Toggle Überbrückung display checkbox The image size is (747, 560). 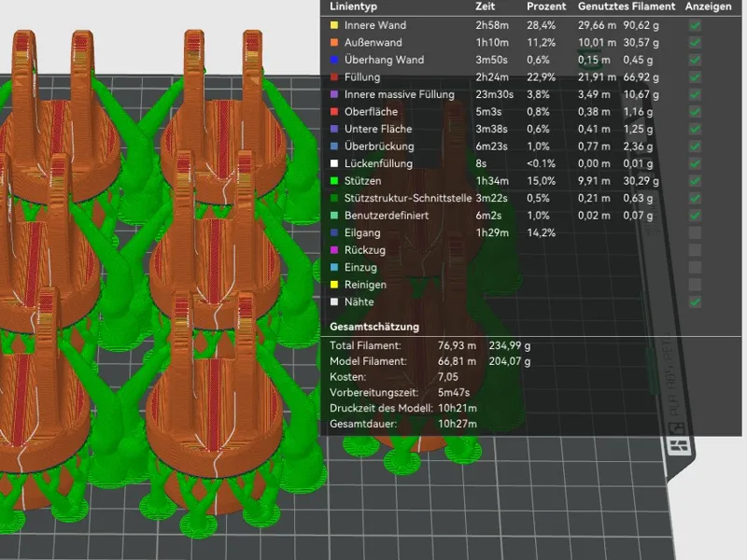pos(695,147)
